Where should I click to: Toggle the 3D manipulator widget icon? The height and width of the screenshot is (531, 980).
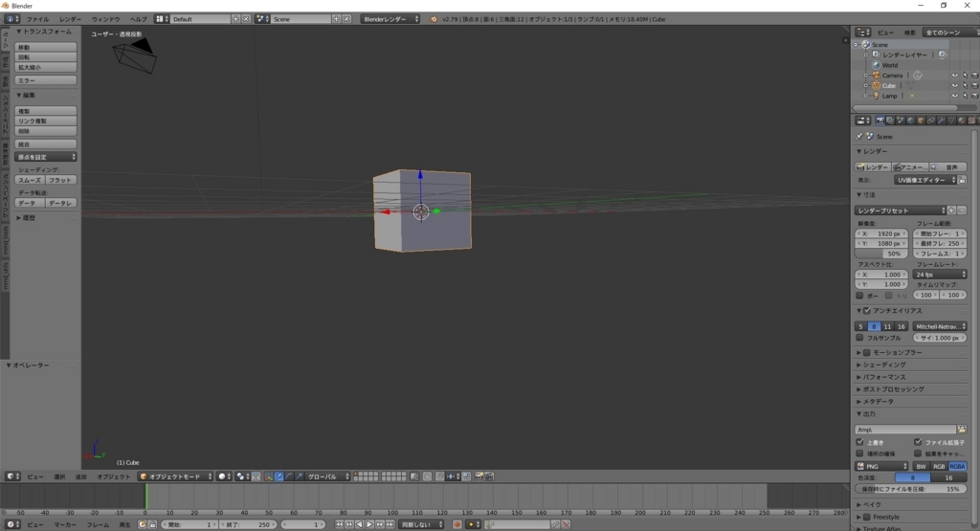(x=269, y=476)
